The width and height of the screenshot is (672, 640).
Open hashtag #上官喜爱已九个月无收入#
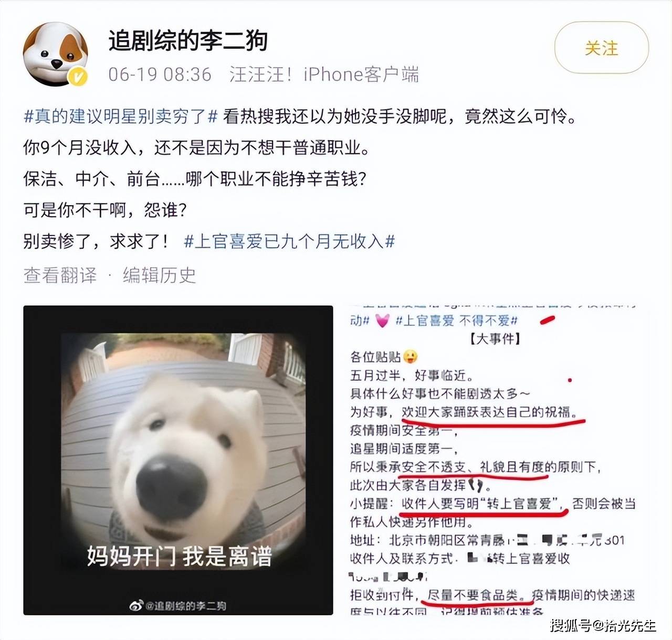pos(289,241)
